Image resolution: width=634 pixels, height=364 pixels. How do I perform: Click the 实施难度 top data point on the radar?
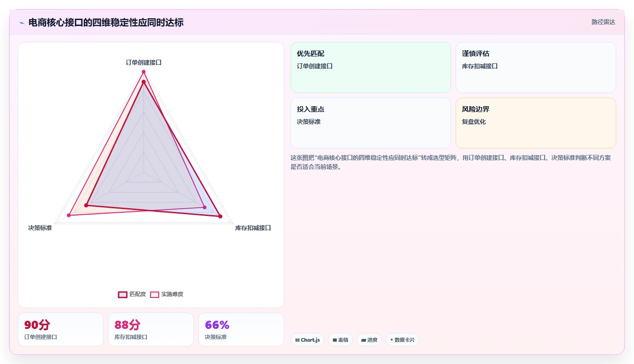click(143, 72)
